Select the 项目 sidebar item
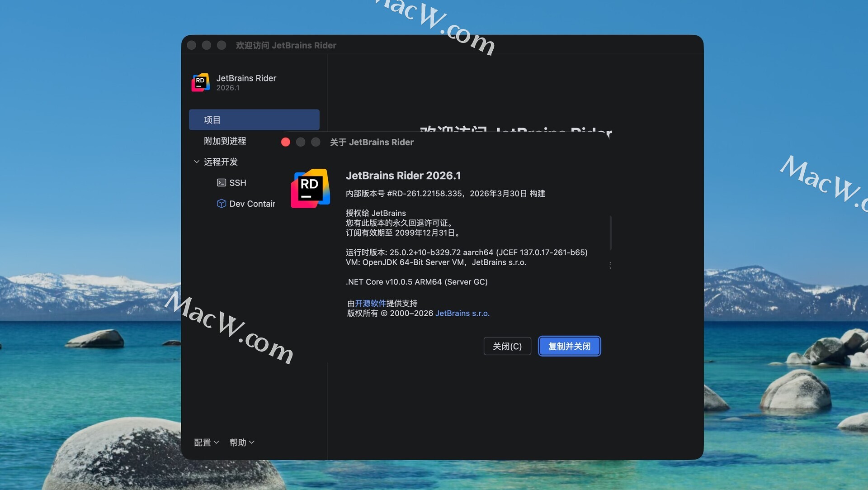The image size is (868, 490). pyautogui.click(x=254, y=120)
